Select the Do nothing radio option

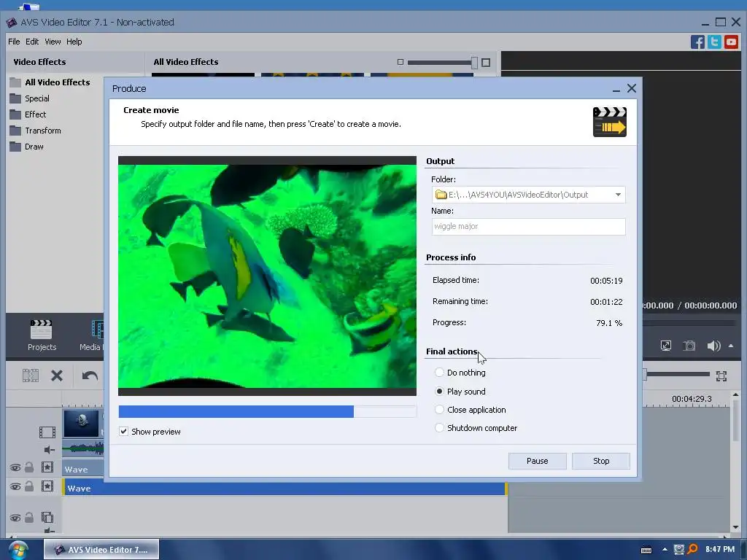439,373
